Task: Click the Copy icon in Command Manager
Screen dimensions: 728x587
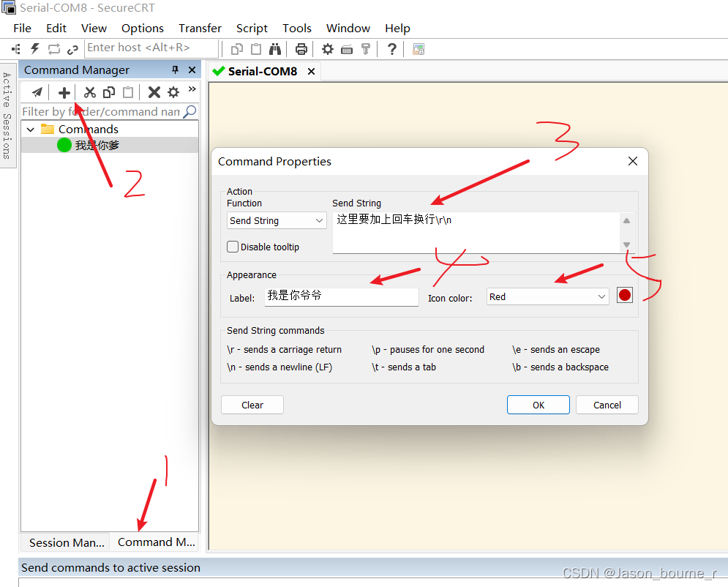Action: tap(109, 92)
